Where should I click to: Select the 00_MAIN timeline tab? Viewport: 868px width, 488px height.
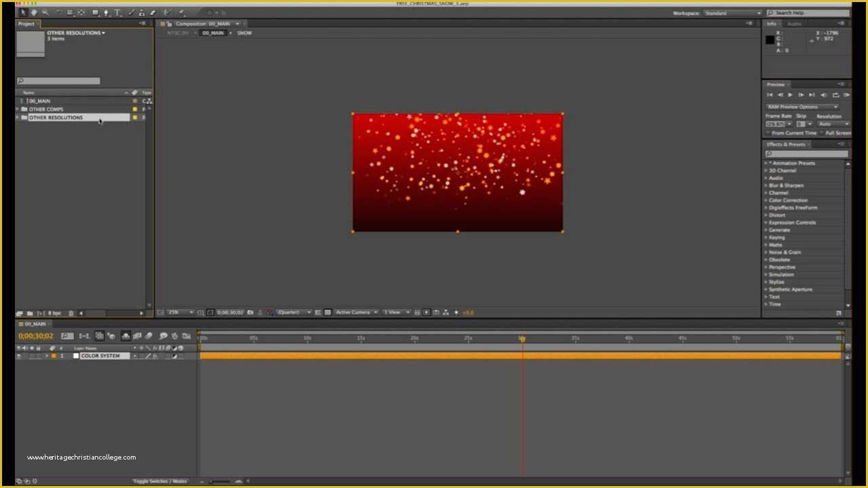pyautogui.click(x=35, y=324)
